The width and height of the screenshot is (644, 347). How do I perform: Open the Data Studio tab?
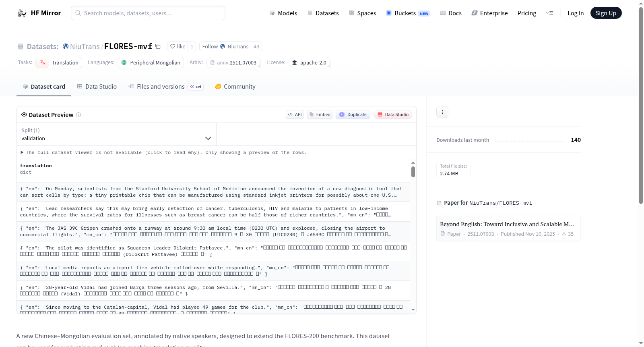[x=97, y=87]
